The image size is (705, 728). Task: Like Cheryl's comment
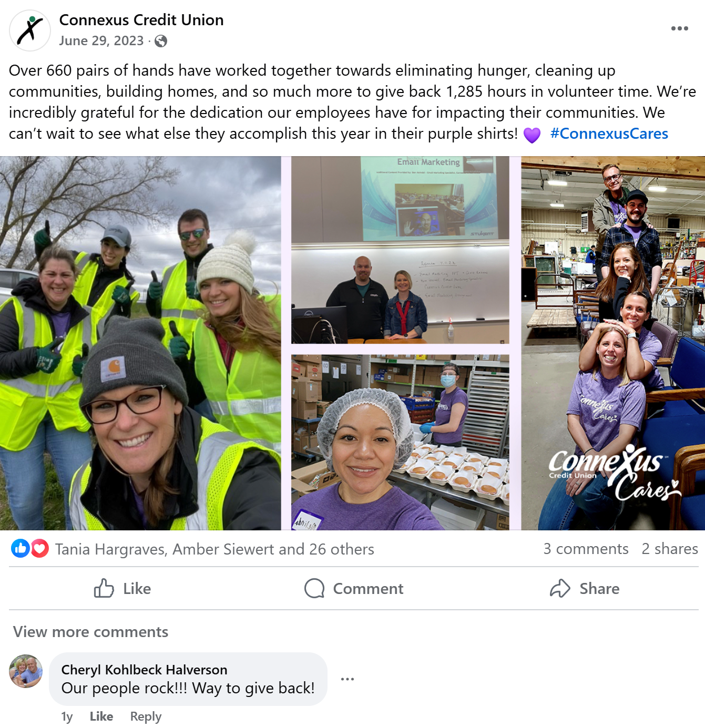coord(101,716)
